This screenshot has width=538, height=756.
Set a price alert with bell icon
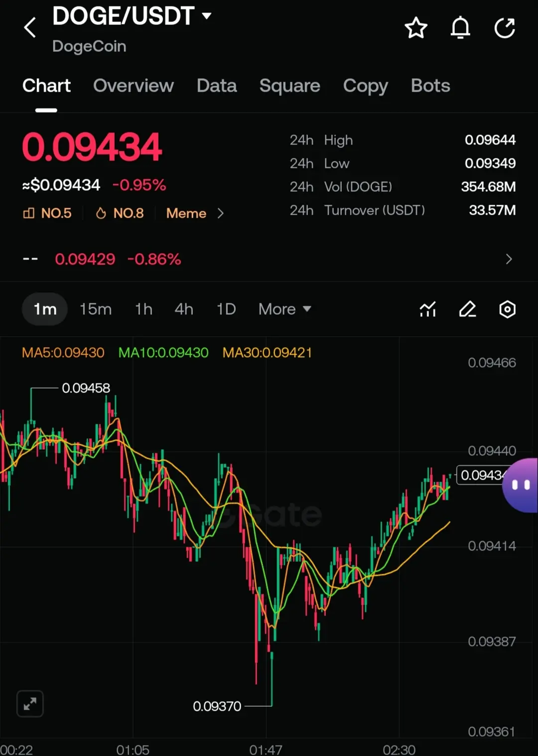(x=460, y=28)
